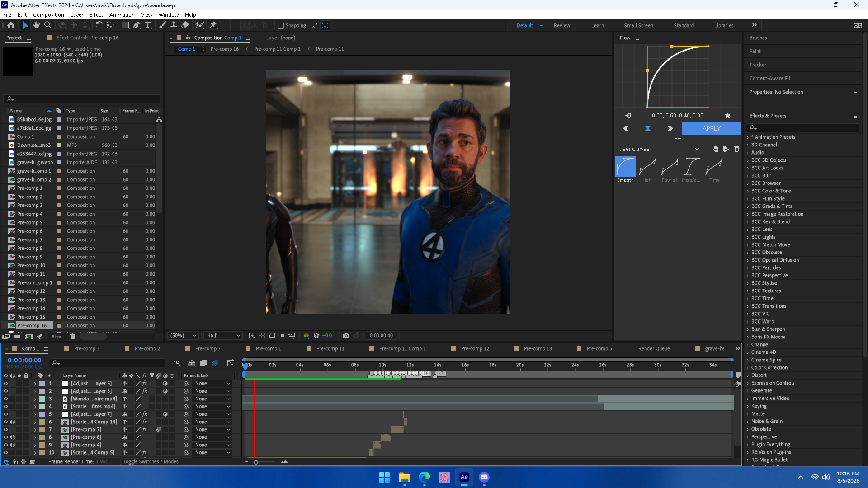Open the Animation menu
The width and height of the screenshot is (868, 488).
(x=122, y=14)
